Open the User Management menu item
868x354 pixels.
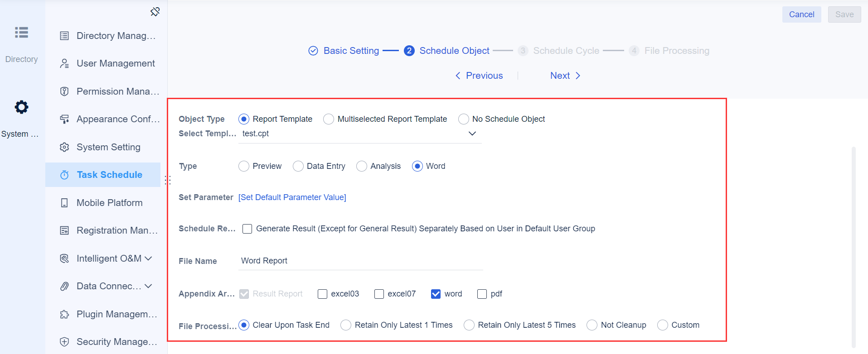point(103,63)
